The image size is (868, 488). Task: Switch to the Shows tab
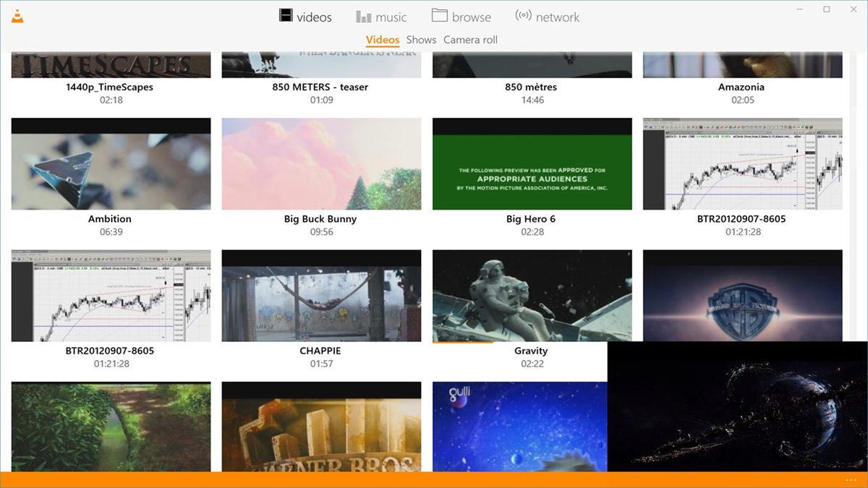[420, 40]
